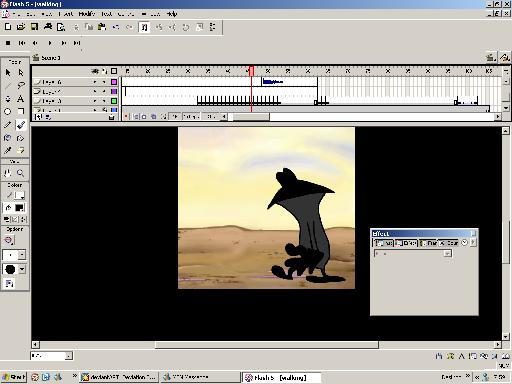Select the Oval tool
This screenshot has width=512, height=384.
click(8, 112)
